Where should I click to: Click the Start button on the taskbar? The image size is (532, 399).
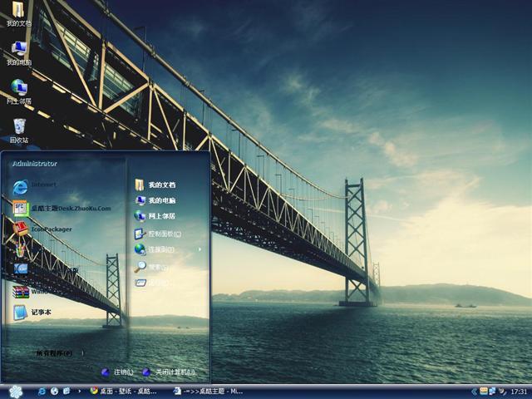click(15, 391)
